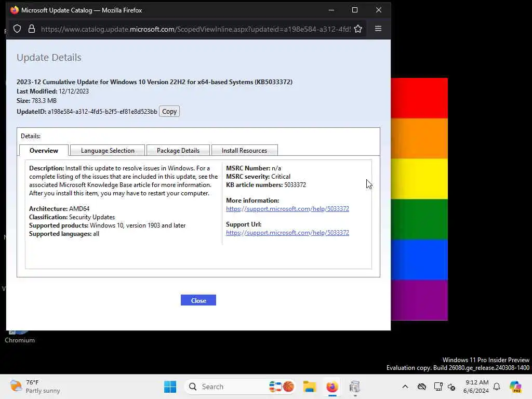This screenshot has width=532, height=399.
Task: Open the Firefox hamburger application menu
Action: [378, 29]
